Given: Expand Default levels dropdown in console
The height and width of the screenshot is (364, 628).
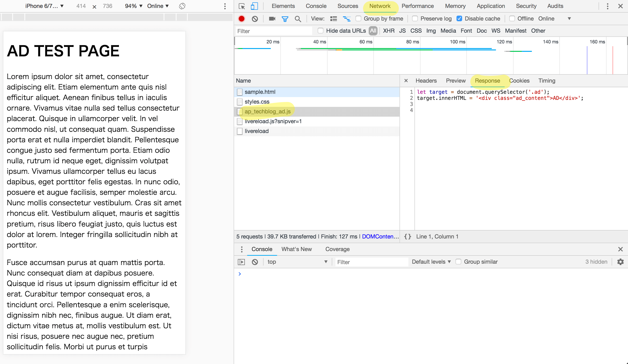Looking at the screenshot, I should (x=431, y=262).
